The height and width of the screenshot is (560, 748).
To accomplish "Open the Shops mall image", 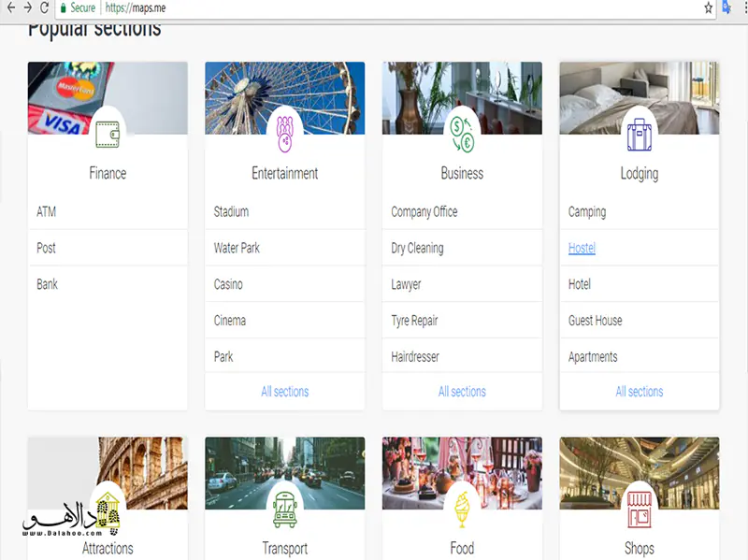I will [640, 473].
